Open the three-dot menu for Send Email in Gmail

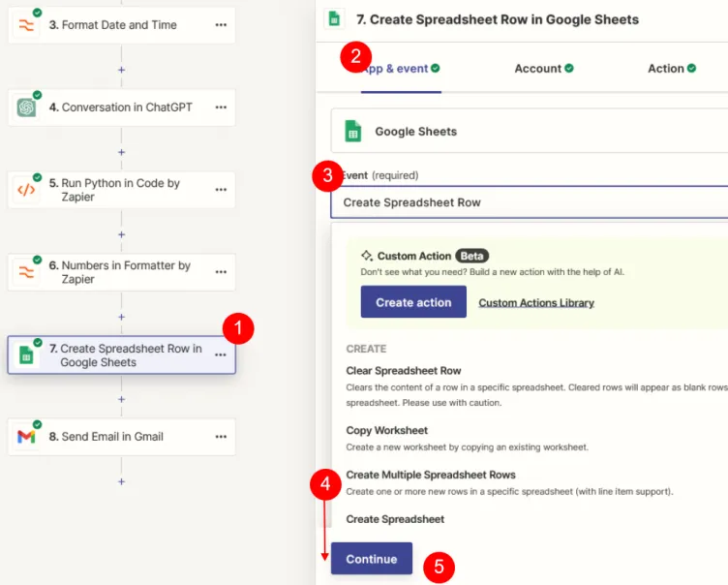[221, 437]
